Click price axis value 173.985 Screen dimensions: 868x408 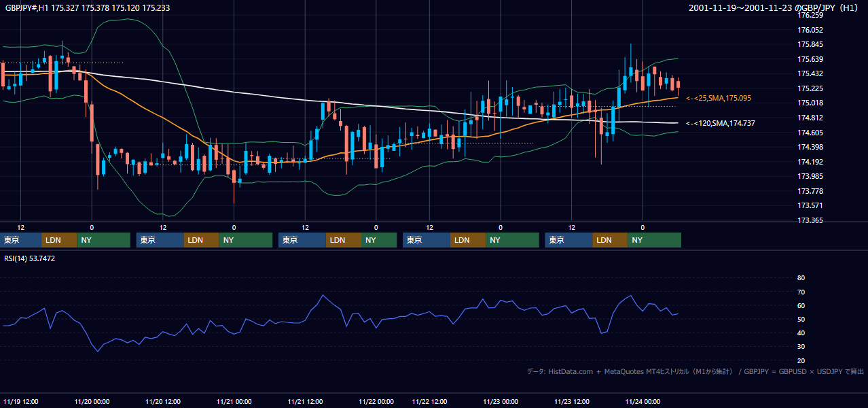tap(811, 176)
